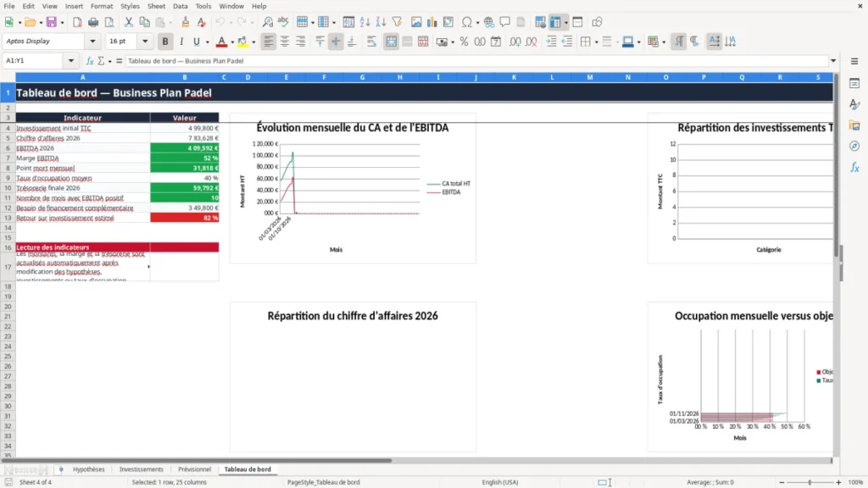
Task: Open Special Character dropdown arrow
Action: point(477,23)
